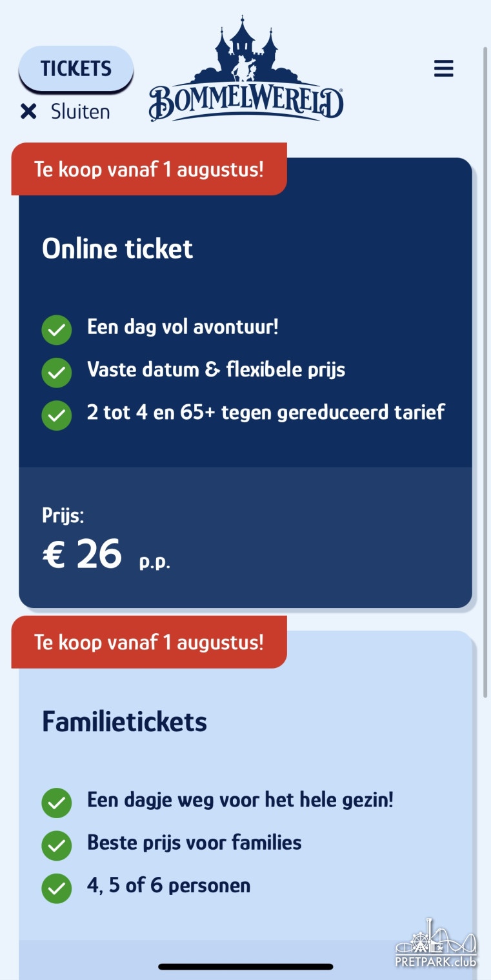Tap the home indicator bar at bottom

tap(246, 966)
